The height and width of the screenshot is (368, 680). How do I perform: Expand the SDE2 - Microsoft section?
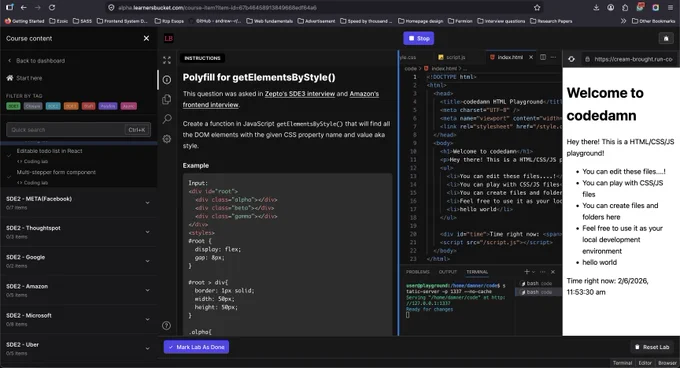pyautogui.click(x=78, y=319)
